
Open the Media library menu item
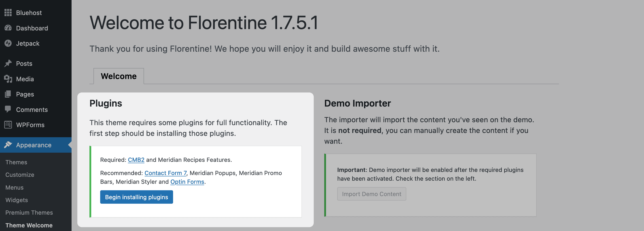(25, 79)
